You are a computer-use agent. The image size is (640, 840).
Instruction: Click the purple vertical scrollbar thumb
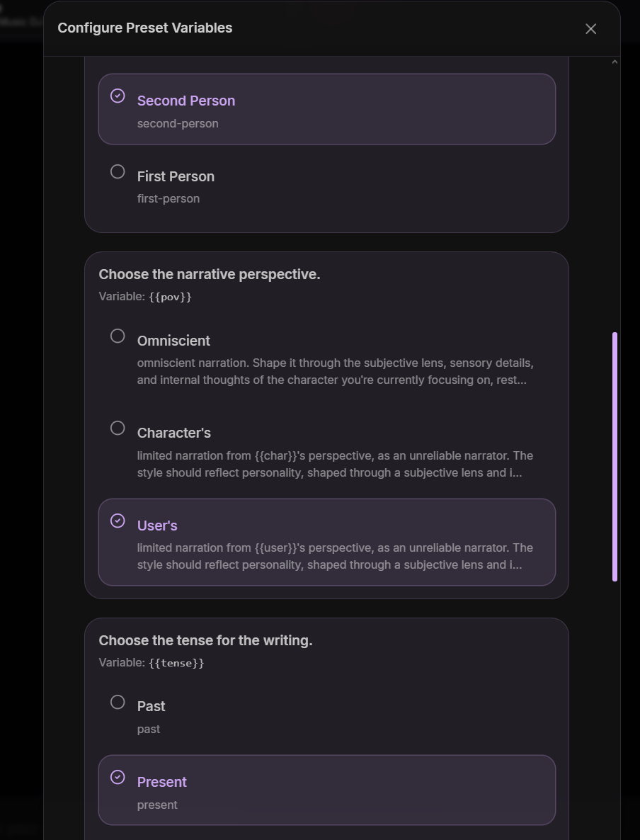[x=615, y=456]
